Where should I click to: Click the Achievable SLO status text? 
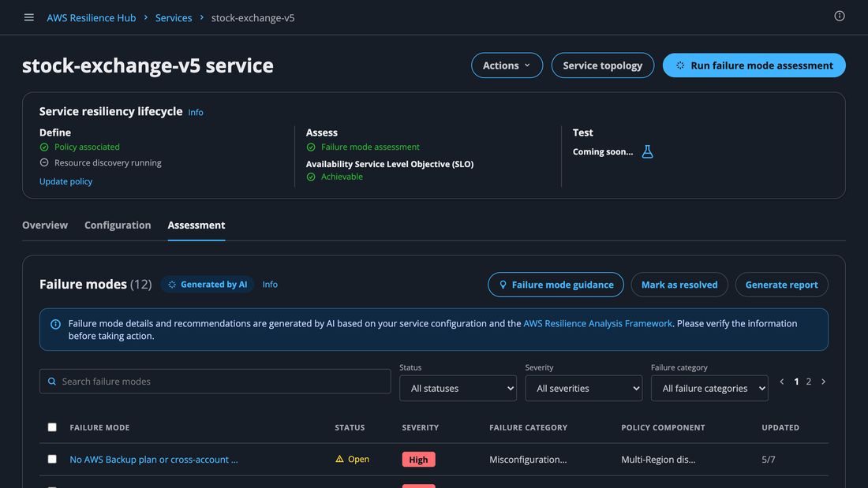tap(342, 177)
